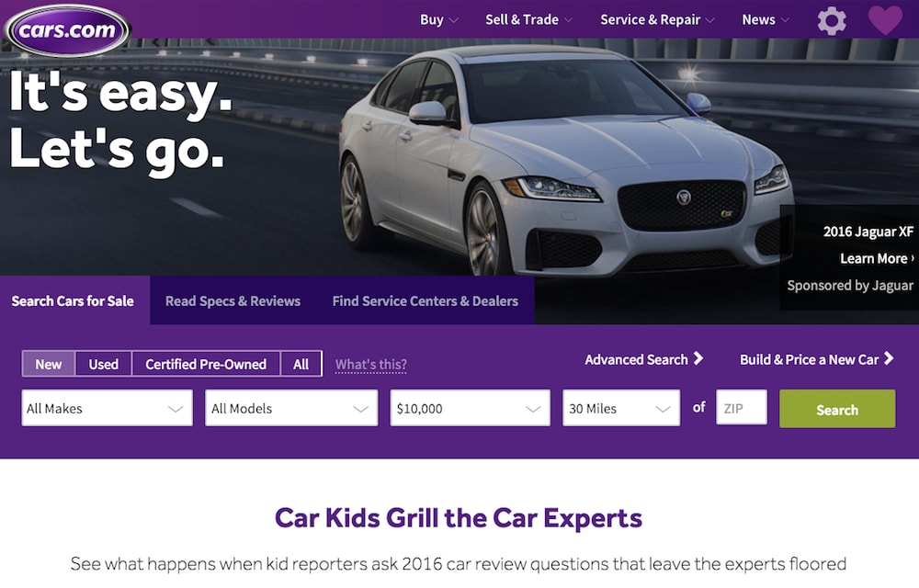Click the cars.com logo
Viewport: 919px width, 588px height.
(x=67, y=30)
